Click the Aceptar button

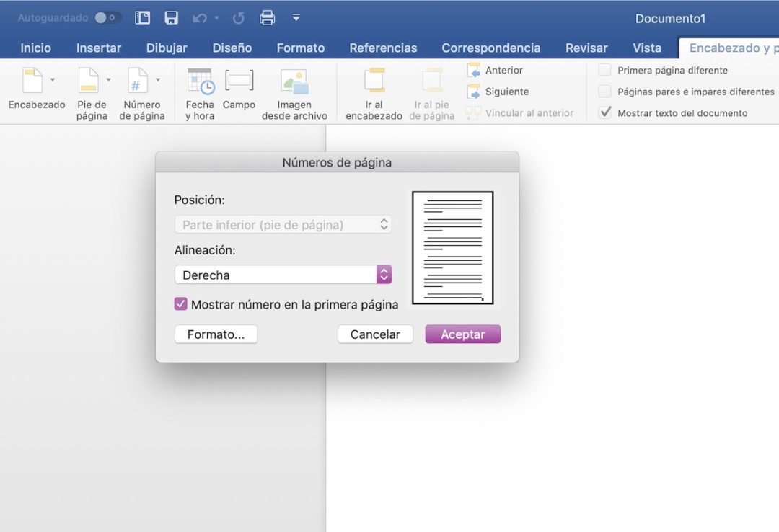[463, 334]
